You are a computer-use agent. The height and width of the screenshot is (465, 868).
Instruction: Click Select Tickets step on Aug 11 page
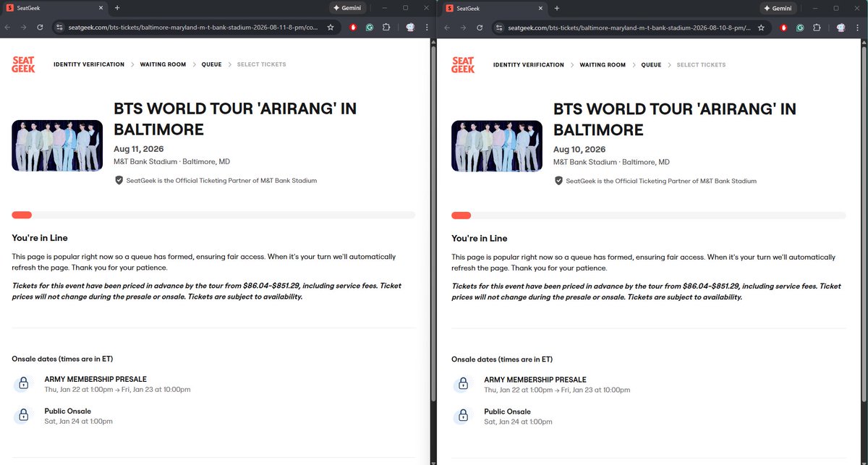(262, 64)
